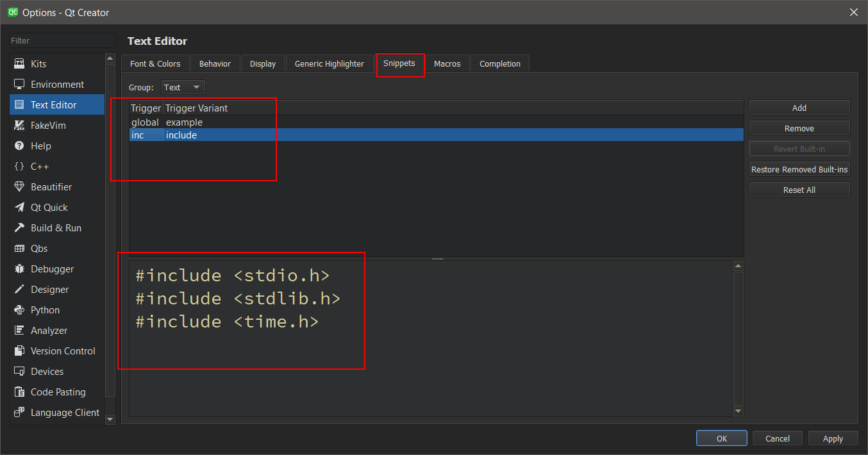Click the Apply button

tap(833, 438)
